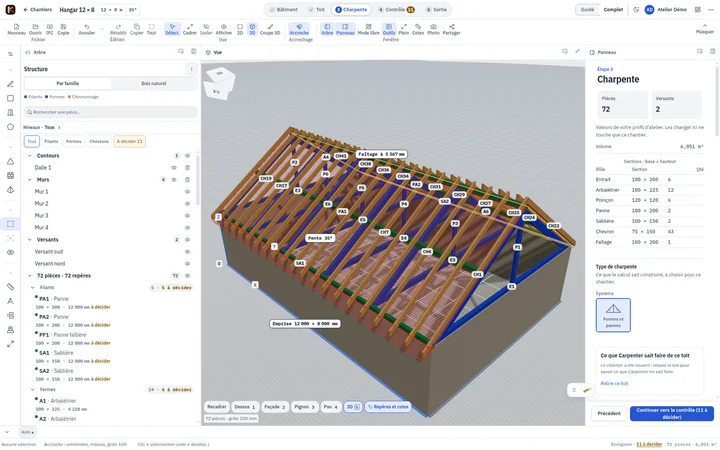
Task: Open the Contrôle step tab
Action: 396,10
